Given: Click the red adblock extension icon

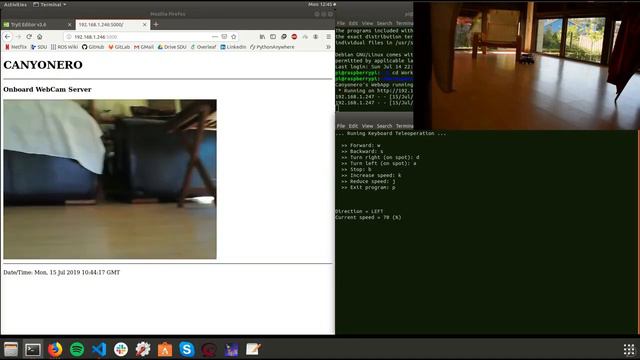Looking at the screenshot, I should point(294,37).
